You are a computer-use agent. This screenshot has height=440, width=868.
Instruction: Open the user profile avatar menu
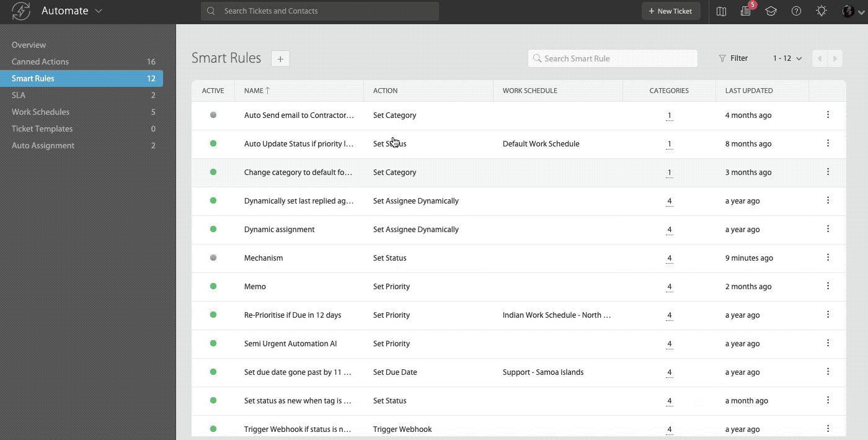coord(852,11)
